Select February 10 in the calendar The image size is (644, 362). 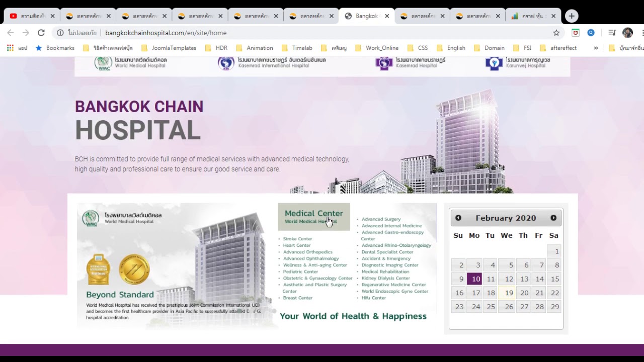click(x=474, y=279)
